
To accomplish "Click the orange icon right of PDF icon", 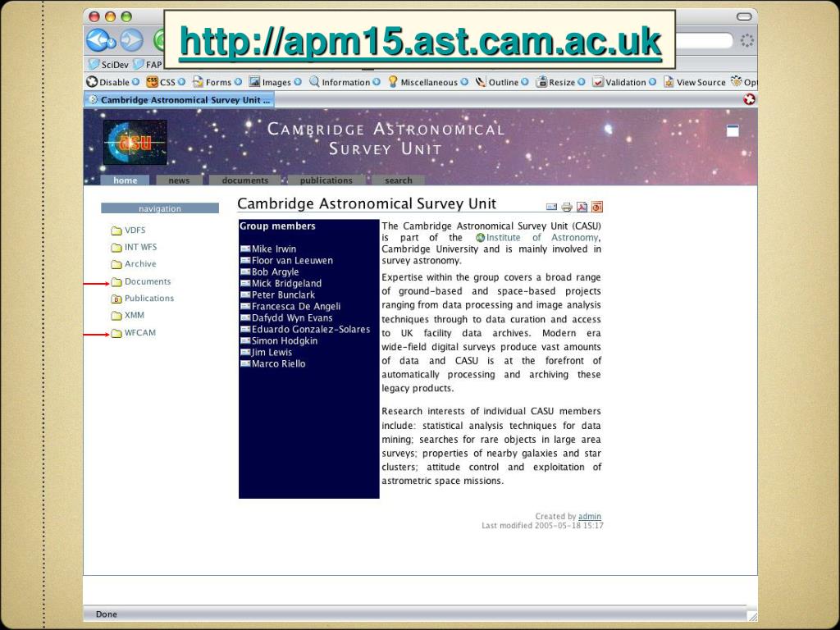I will tap(597, 207).
